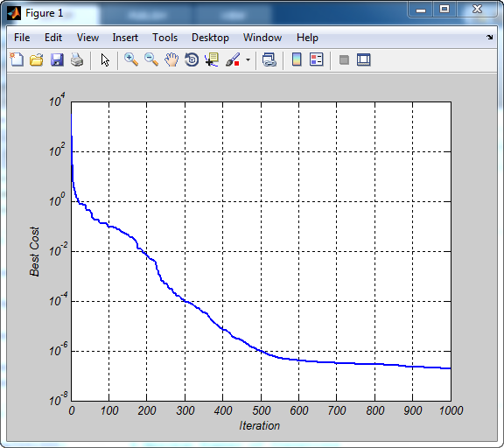504x448 pixels.
Task: Open a file with the folder icon
Action: (x=37, y=59)
